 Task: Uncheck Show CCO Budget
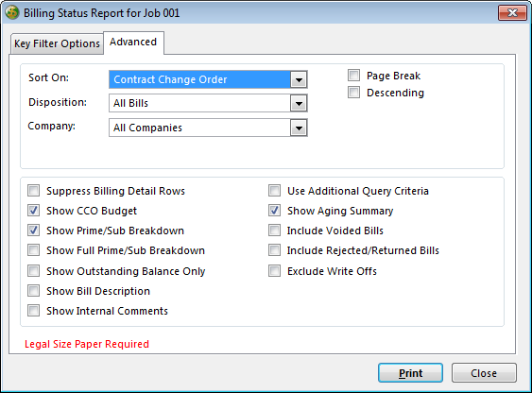tap(34, 211)
